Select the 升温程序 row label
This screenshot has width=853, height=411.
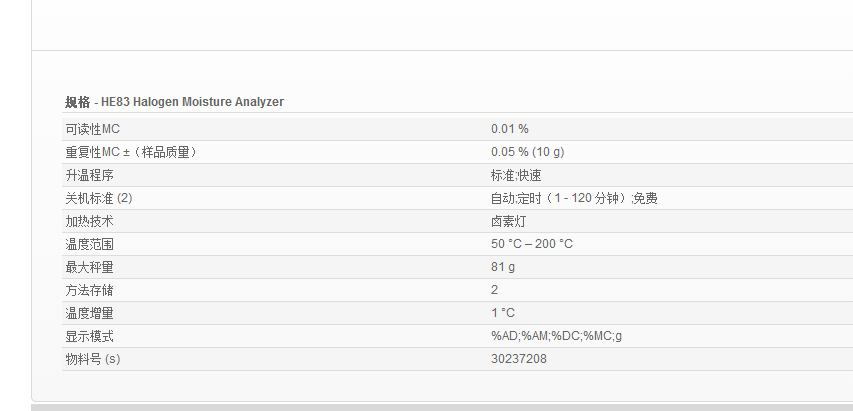tap(89, 175)
